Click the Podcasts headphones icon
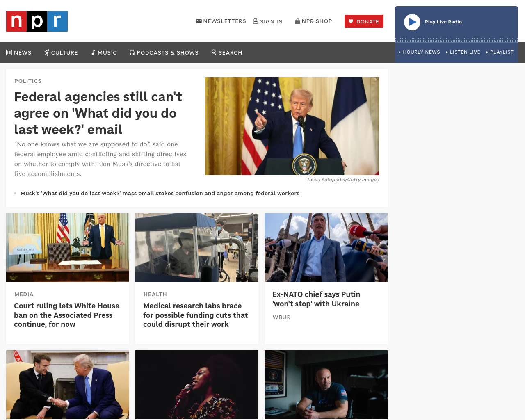 coord(132,52)
